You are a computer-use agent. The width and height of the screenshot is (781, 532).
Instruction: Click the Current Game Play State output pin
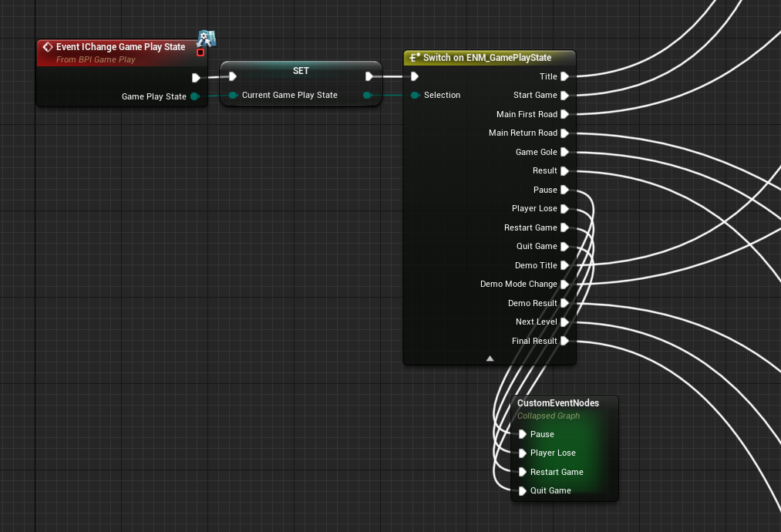click(368, 95)
